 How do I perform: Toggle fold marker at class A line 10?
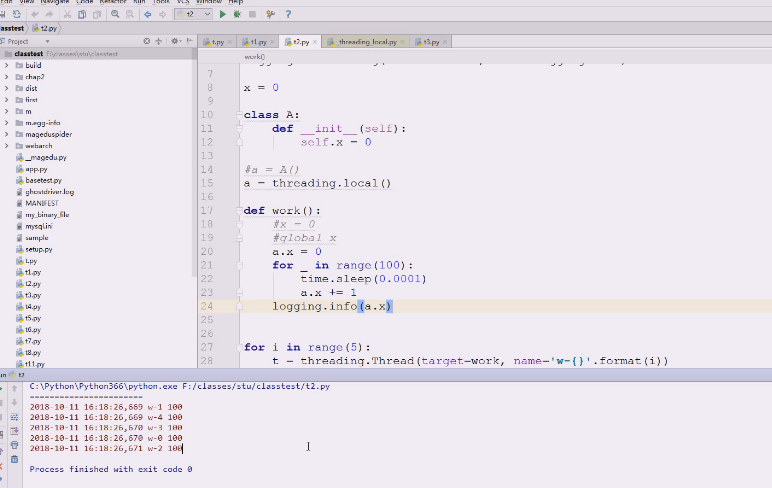click(x=240, y=115)
